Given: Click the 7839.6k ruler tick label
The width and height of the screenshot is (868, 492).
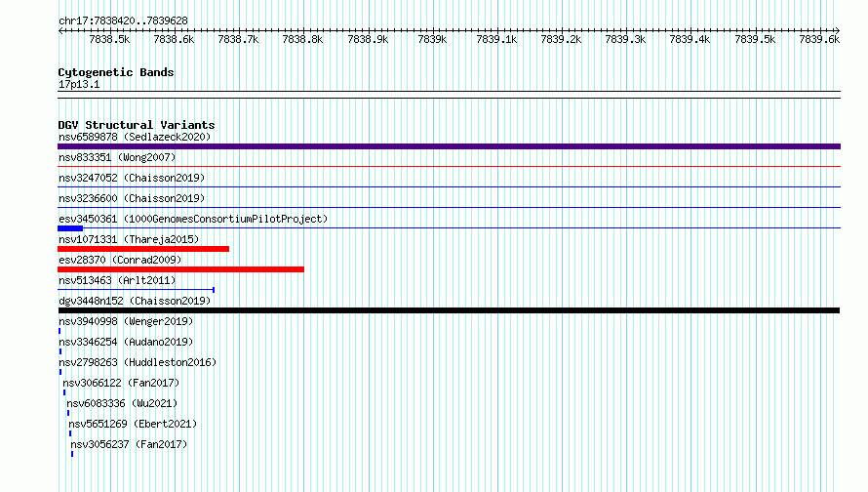Looking at the screenshot, I should [819, 39].
